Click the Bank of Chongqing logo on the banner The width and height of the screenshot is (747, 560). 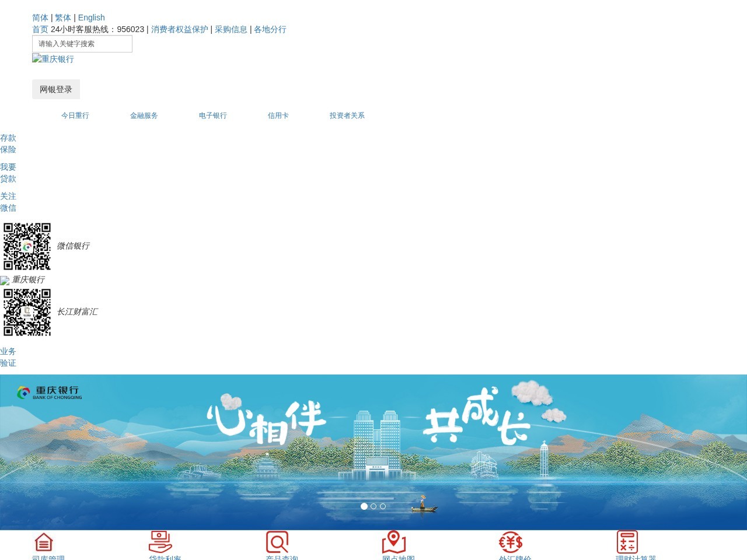point(50,393)
